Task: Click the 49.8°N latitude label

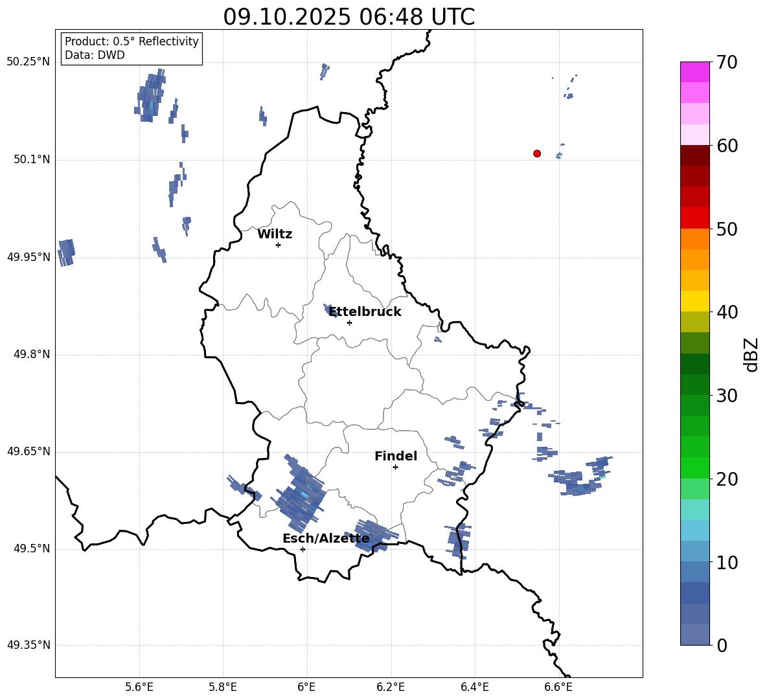Action: coord(32,354)
